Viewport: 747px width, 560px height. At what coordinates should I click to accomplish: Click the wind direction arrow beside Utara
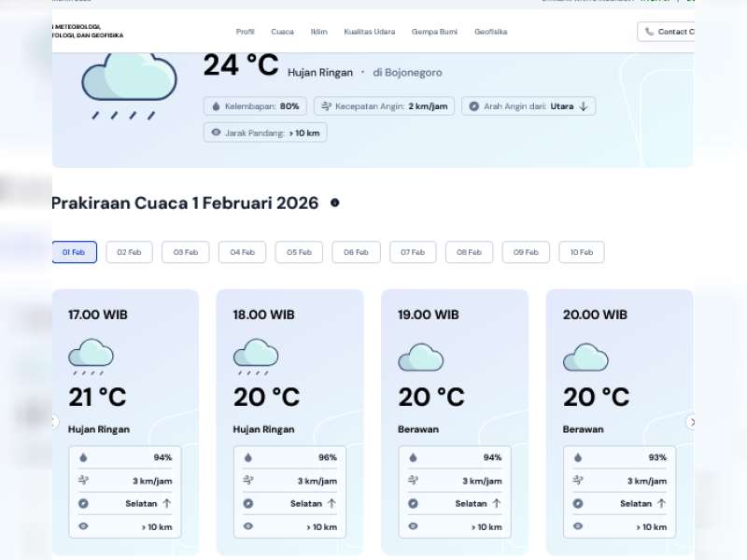584,106
